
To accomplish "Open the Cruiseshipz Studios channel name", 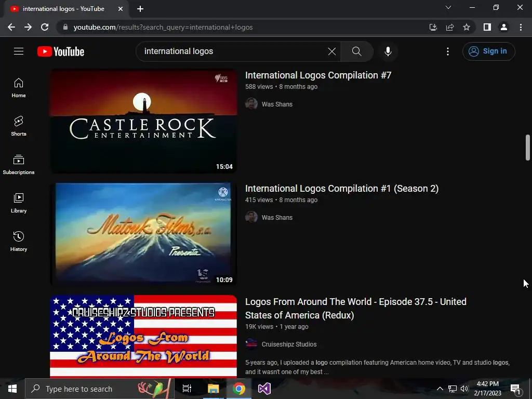I will coord(289,344).
